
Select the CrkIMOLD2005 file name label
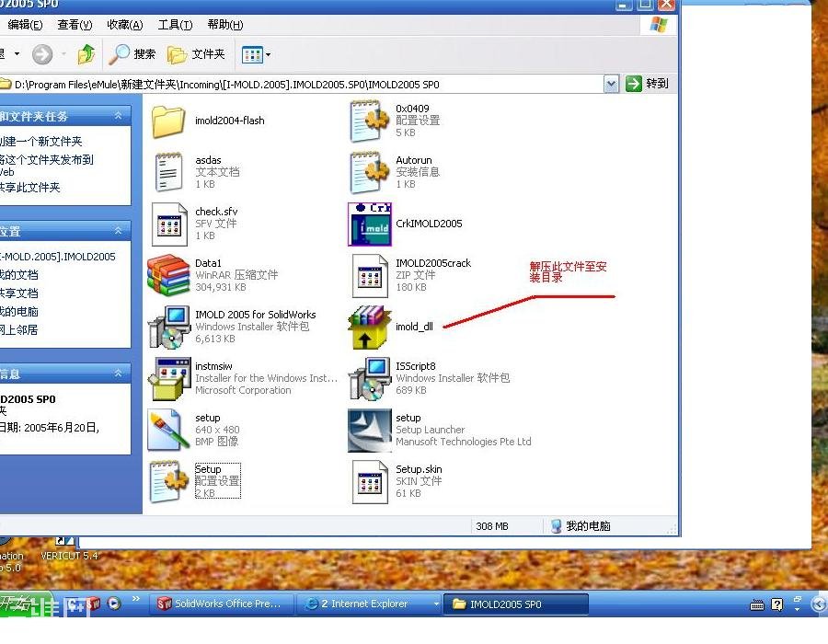429,224
